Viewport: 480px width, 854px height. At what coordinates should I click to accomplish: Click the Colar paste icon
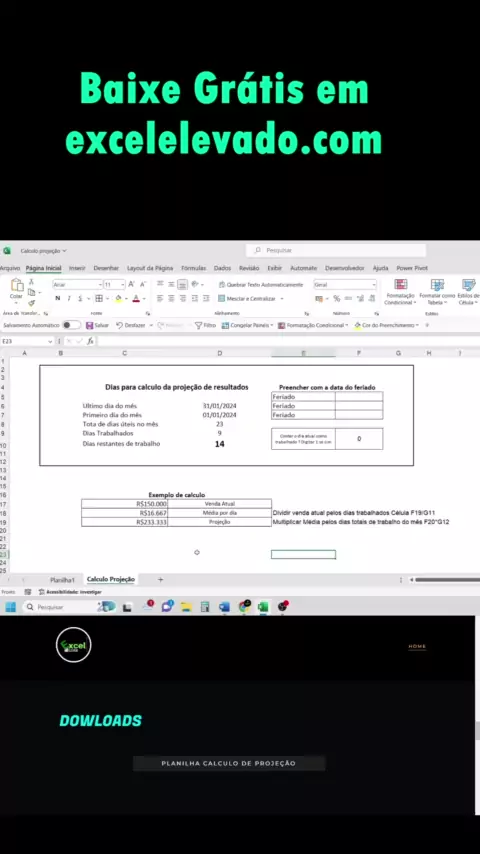pyautogui.click(x=17, y=285)
